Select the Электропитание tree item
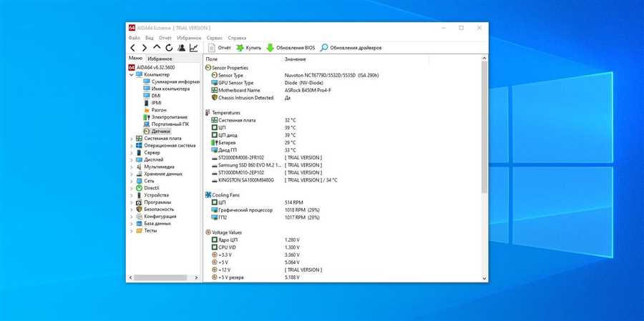Screen dimensions: 644x321 [x=165, y=117]
